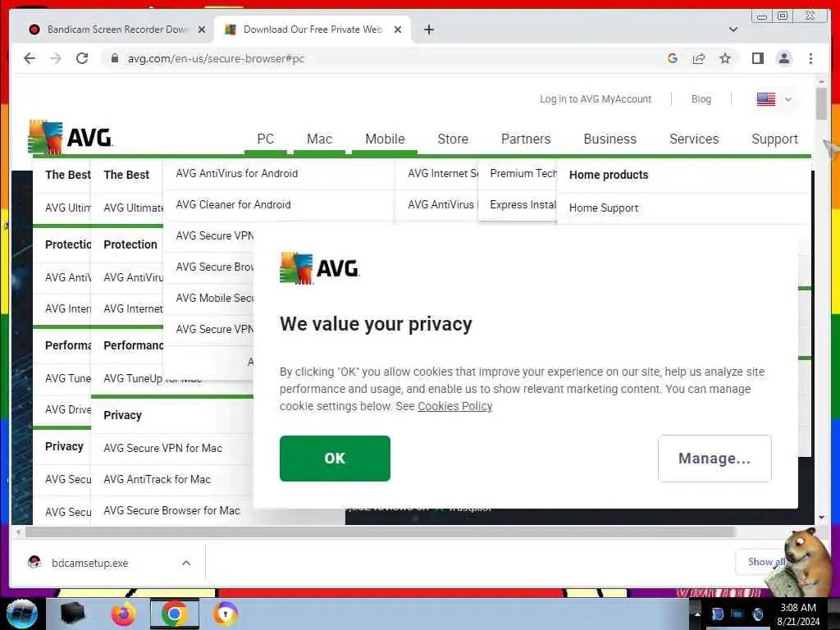Image resolution: width=840 pixels, height=630 pixels.
Task: Open the PC navigation menu
Action: point(265,139)
